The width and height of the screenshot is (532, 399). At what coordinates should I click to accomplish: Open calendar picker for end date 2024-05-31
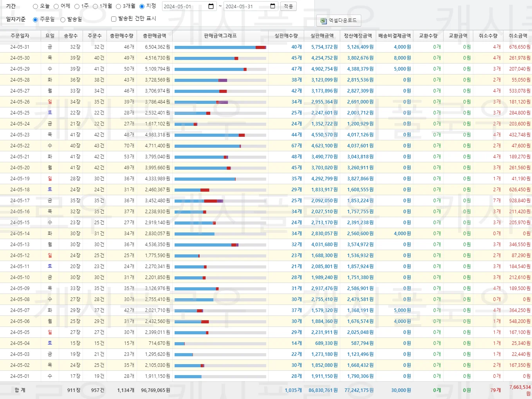[x=273, y=6]
